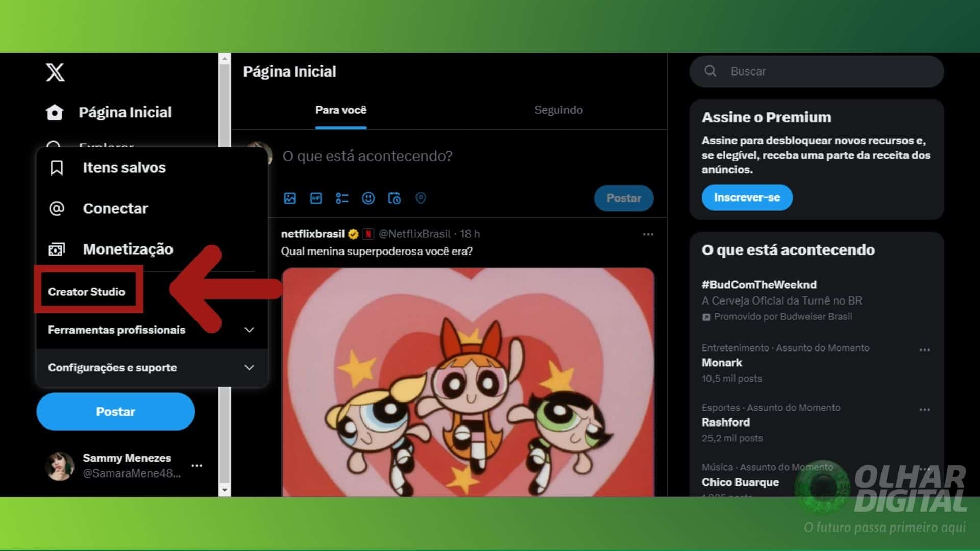This screenshot has height=551, width=980.
Task: Switch to the Seguindo tab
Action: coord(558,110)
